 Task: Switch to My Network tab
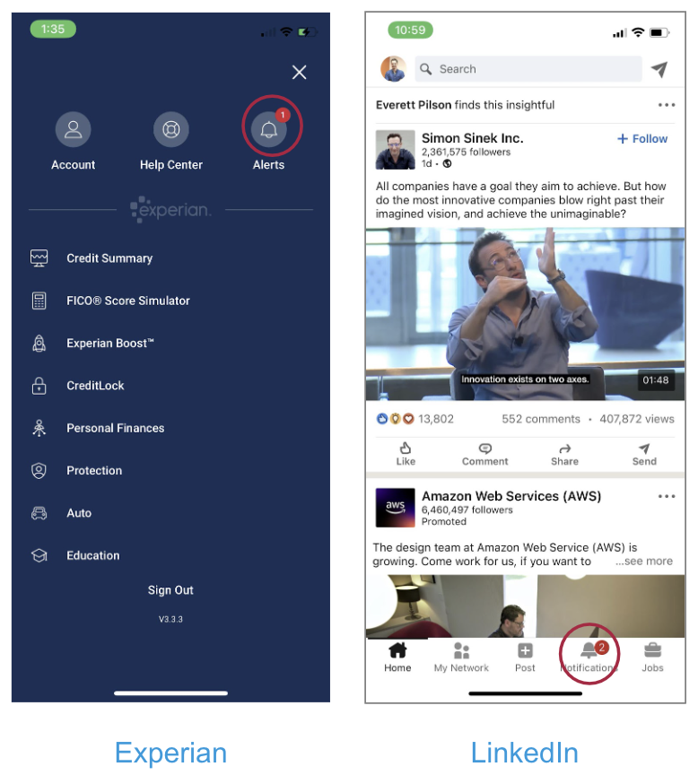tap(461, 657)
